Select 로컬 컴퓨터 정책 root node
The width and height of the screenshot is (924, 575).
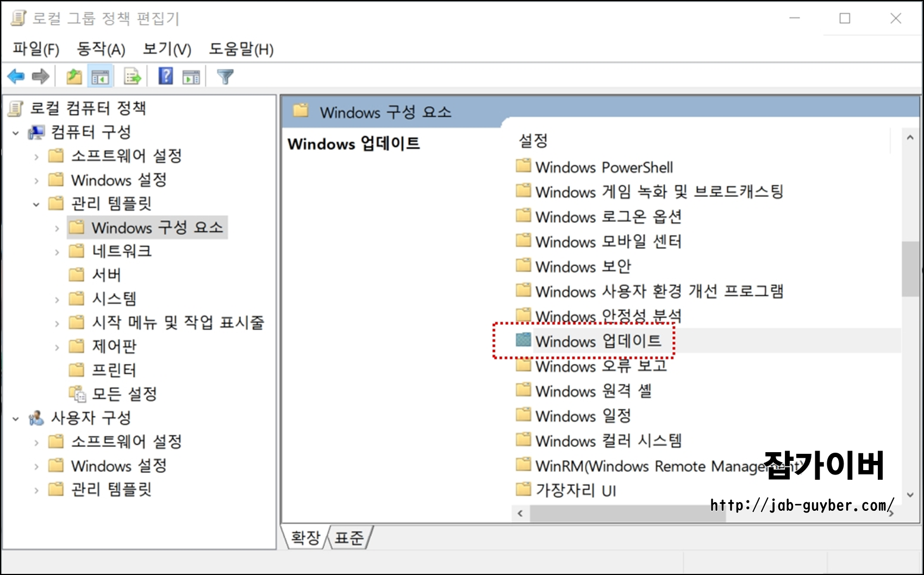coord(88,108)
